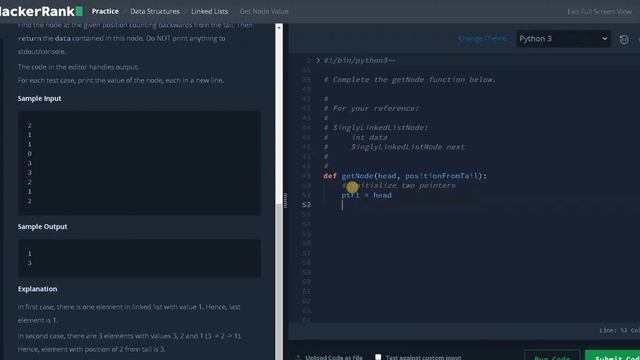Click the left panel vertical scrollbar
640x360 pixels.
(x=279, y=192)
